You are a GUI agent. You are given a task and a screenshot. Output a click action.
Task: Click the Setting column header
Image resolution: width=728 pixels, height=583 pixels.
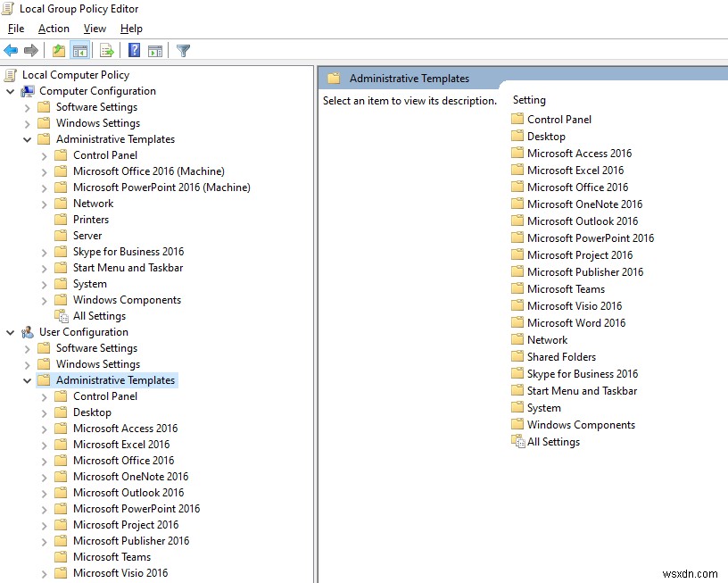529,100
